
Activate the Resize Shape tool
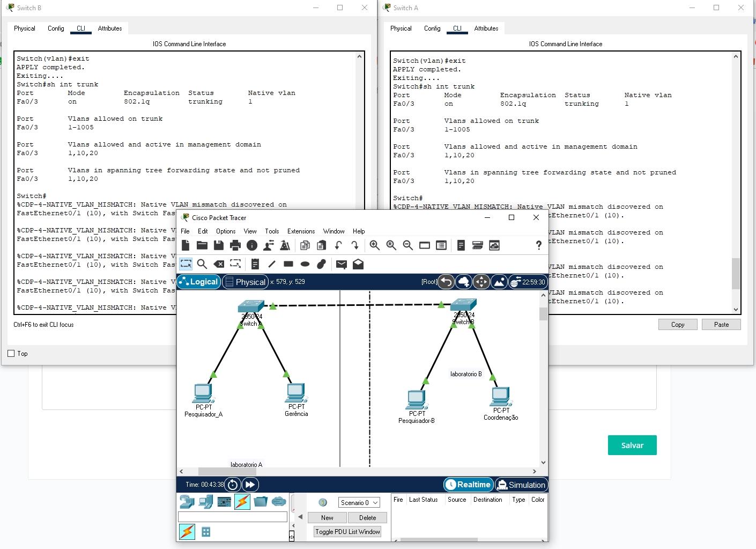pyautogui.click(x=235, y=263)
